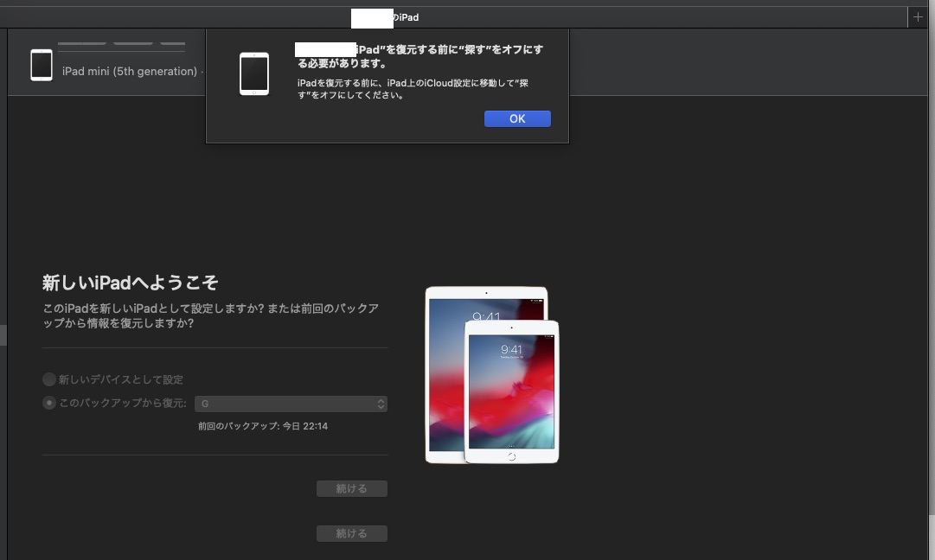The image size is (935, 560).
Task: Click the iPad mini device icon in the header
Action: (42, 66)
